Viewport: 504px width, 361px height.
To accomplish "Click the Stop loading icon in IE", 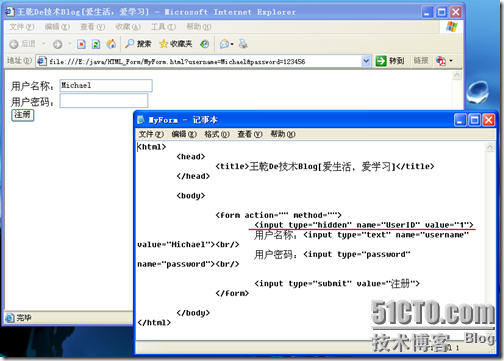I will tap(81, 44).
